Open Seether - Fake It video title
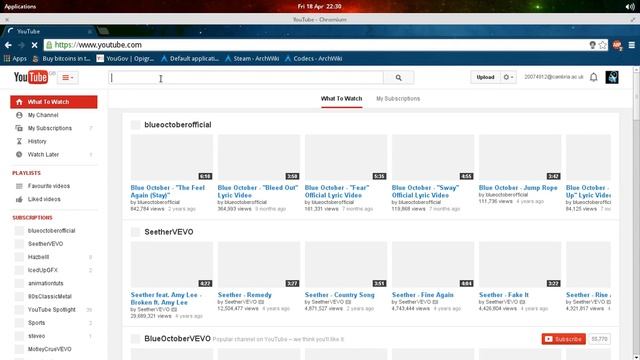Screen dimensions: 640x360 (x=504, y=295)
